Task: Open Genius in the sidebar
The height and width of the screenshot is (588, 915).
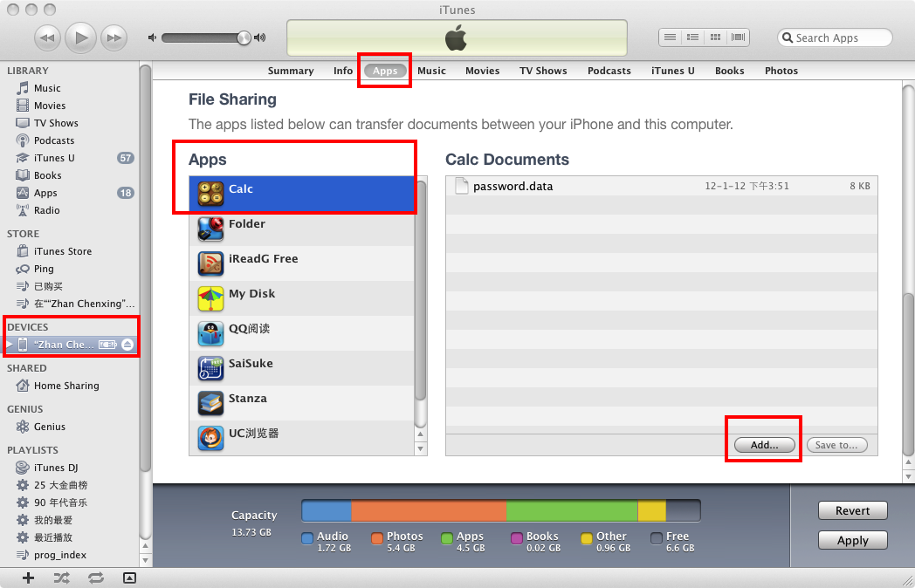Action: (70, 427)
